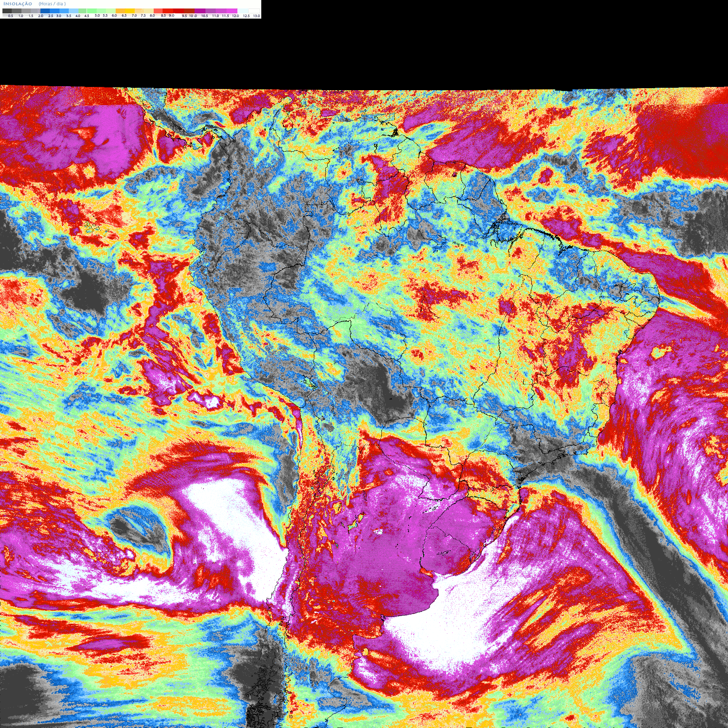Screen dimensions: 728x728
Task: Pick the medium gray swatch for 1.0–1.5 hours
Action: [26, 11]
